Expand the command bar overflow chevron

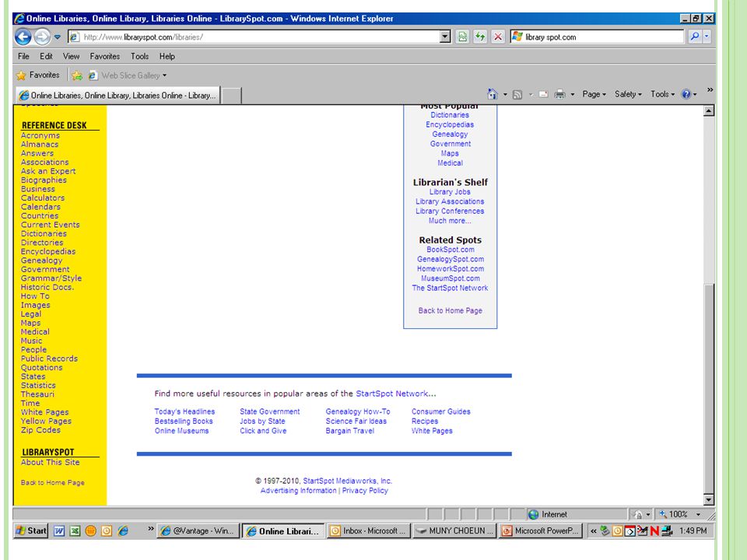[710, 90]
